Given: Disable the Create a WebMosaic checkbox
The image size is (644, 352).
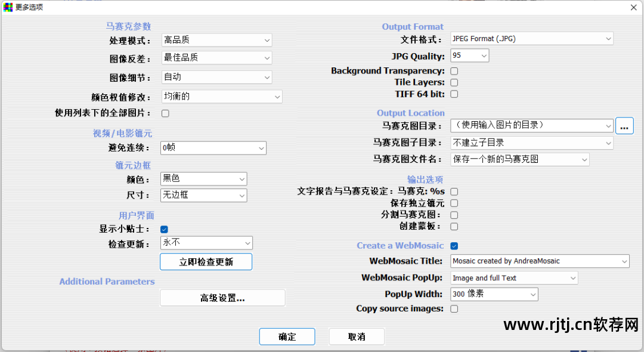Looking at the screenshot, I should 454,246.
